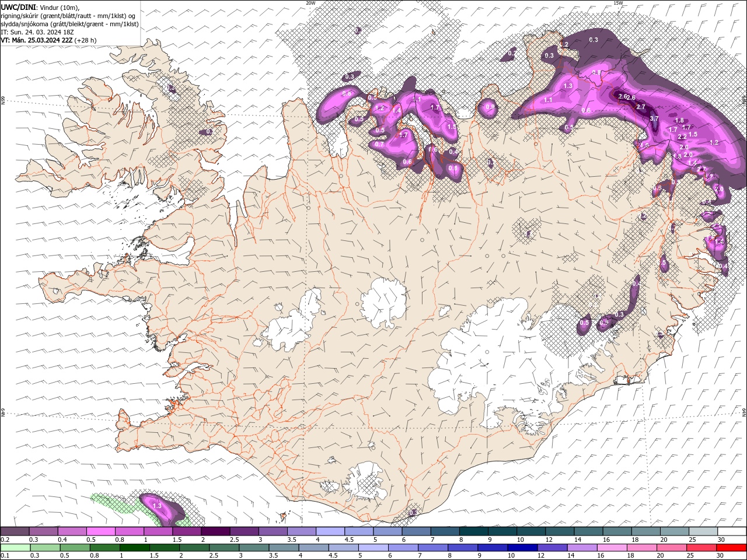Click the pale grey 25 swatch in upper legend
747x560 pixels.
[703, 531]
